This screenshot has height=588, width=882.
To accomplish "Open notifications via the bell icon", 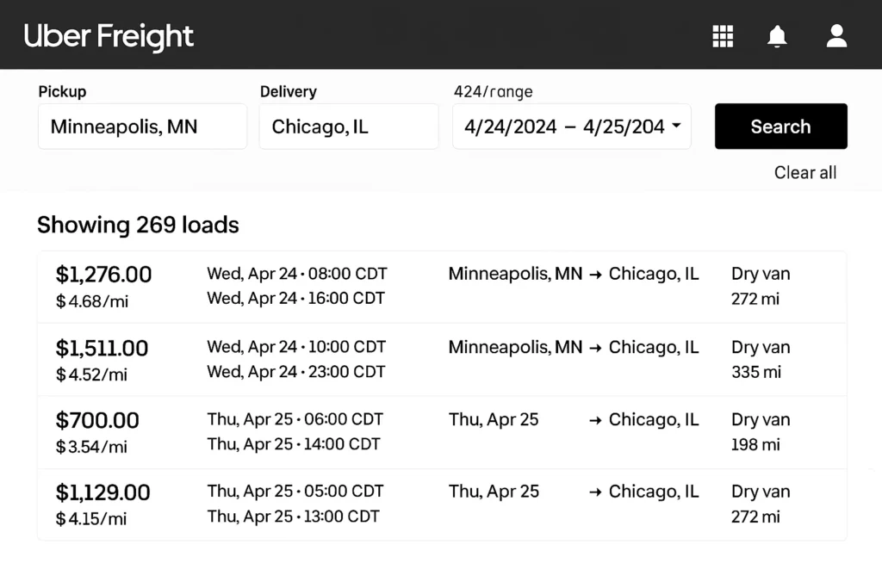I will pyautogui.click(x=776, y=35).
